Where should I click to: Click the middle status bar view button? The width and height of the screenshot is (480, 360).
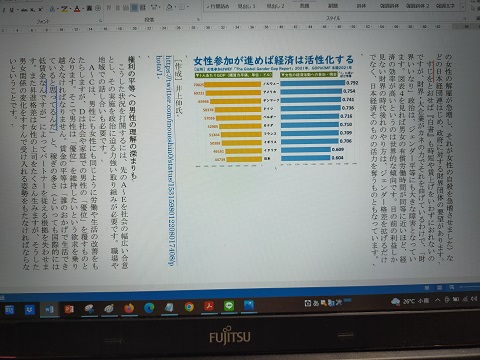(439, 287)
